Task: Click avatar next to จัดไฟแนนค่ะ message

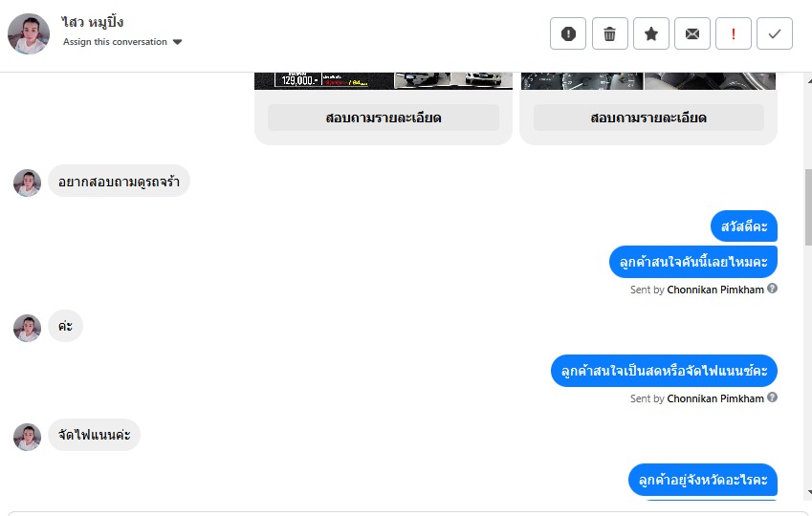Action: pyautogui.click(x=27, y=437)
